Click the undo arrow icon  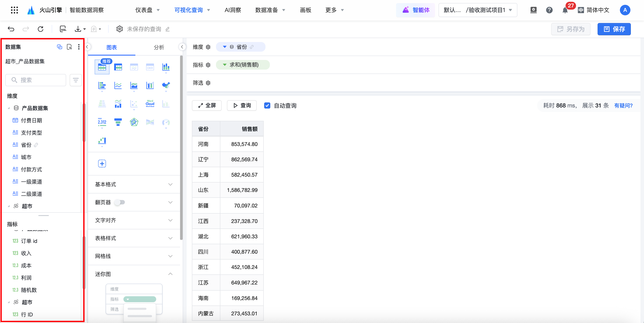tap(11, 29)
